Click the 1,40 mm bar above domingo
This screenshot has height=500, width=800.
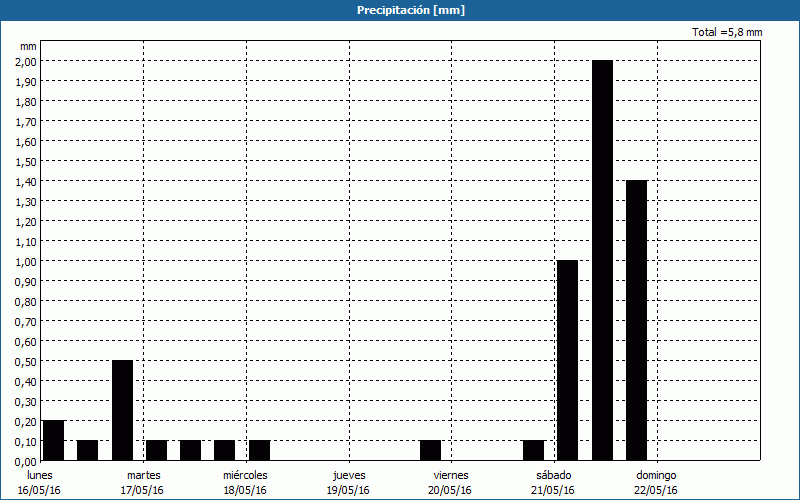(x=636, y=320)
